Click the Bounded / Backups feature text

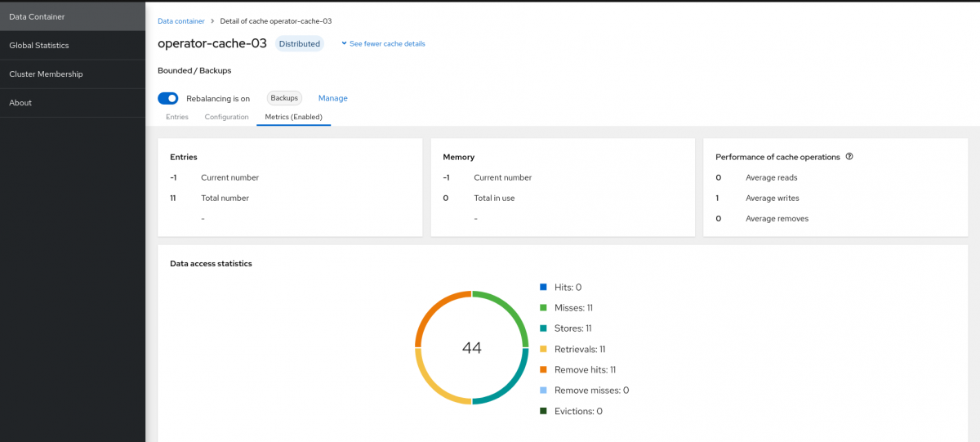click(194, 70)
